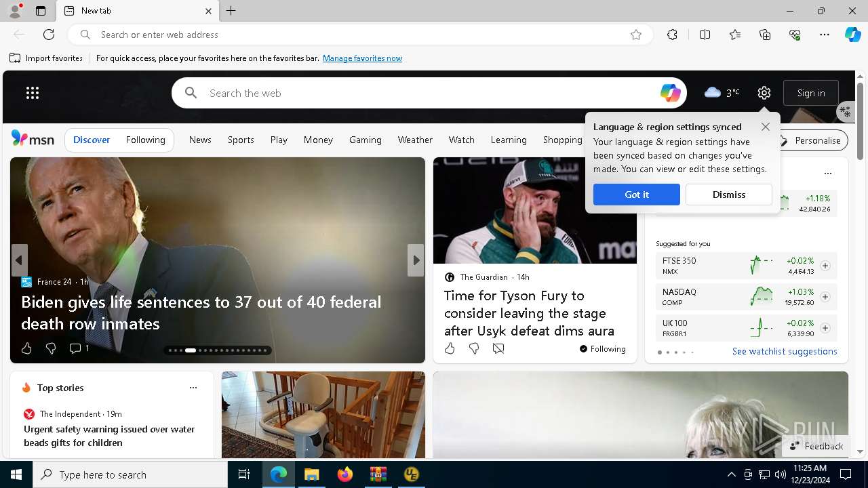868x488 pixels.
Task: Add this page to favorites star
Action: coord(636,35)
